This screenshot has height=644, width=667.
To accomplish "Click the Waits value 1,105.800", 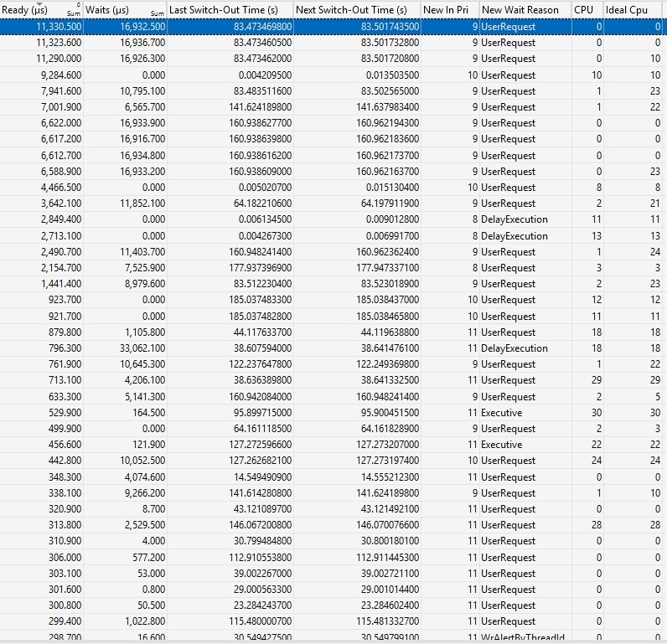I will click(x=145, y=332).
